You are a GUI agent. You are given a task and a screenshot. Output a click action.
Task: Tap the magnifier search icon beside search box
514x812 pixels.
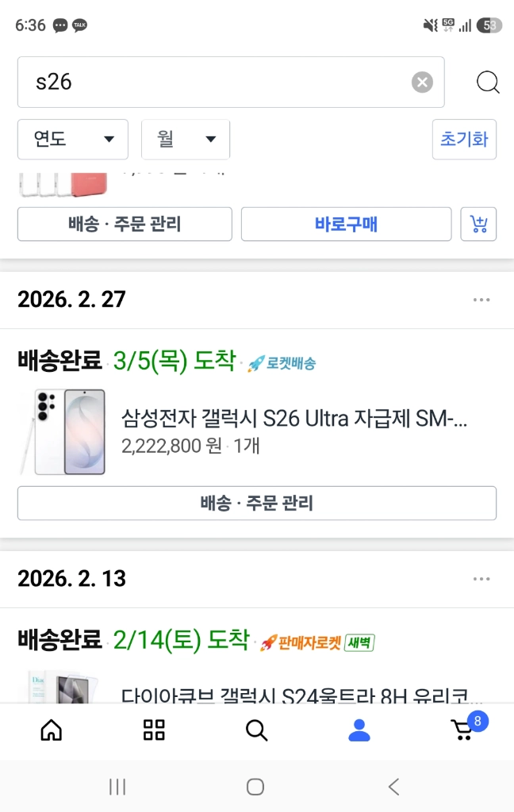click(x=488, y=82)
